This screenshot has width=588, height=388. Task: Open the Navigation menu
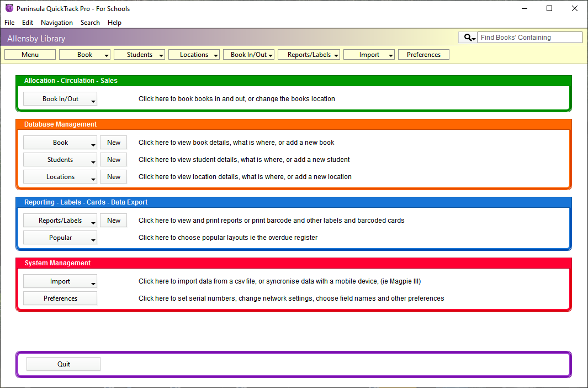(x=57, y=23)
